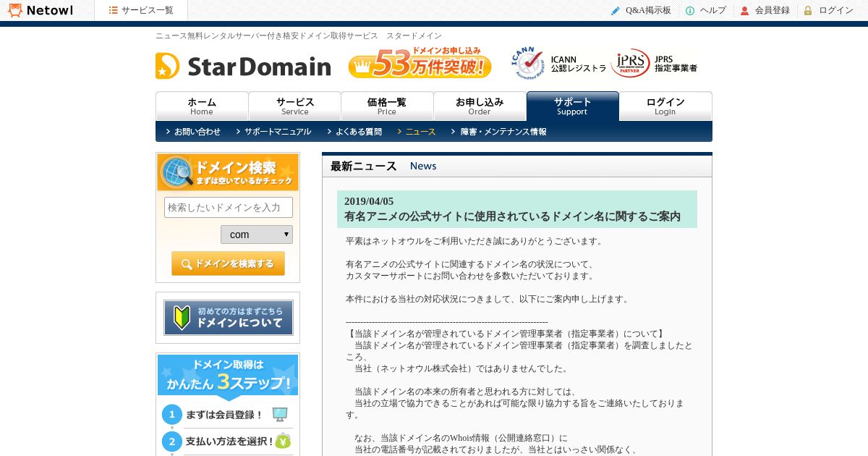Open the サービス一覧 menu
Screen dimensions: 868x456
click(141, 10)
